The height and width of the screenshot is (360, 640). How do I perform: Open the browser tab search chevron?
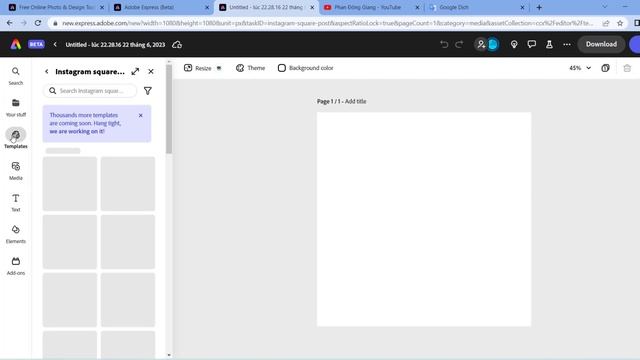(604, 7)
